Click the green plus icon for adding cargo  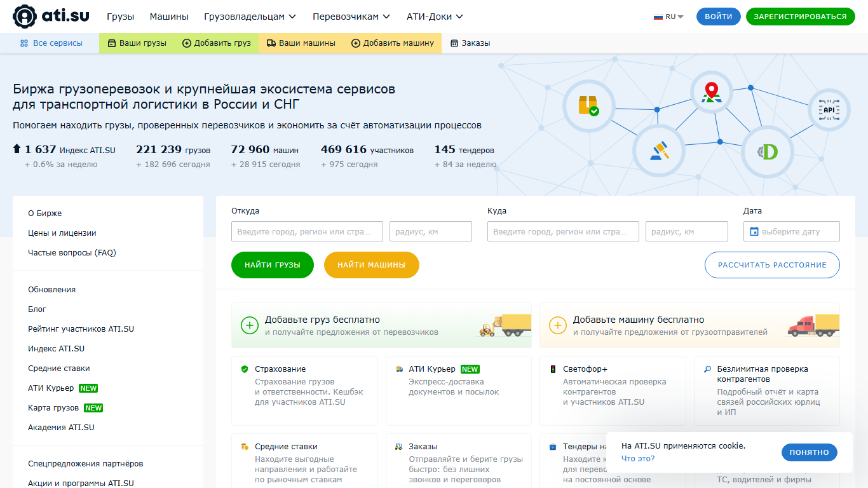coord(250,325)
